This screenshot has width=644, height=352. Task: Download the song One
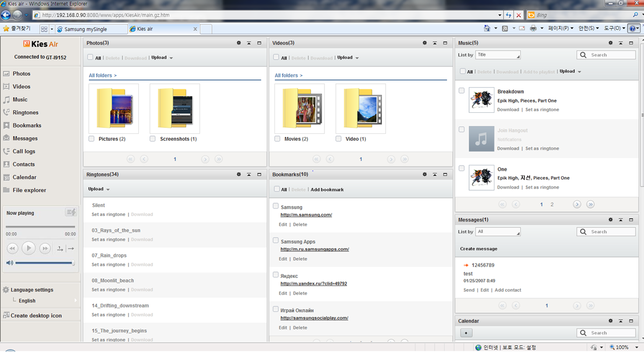click(508, 188)
